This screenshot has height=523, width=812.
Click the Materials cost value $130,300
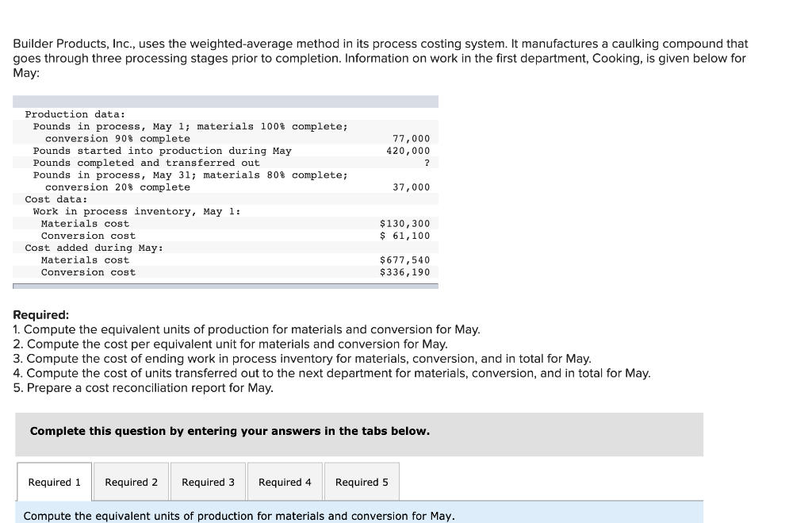tap(408, 223)
